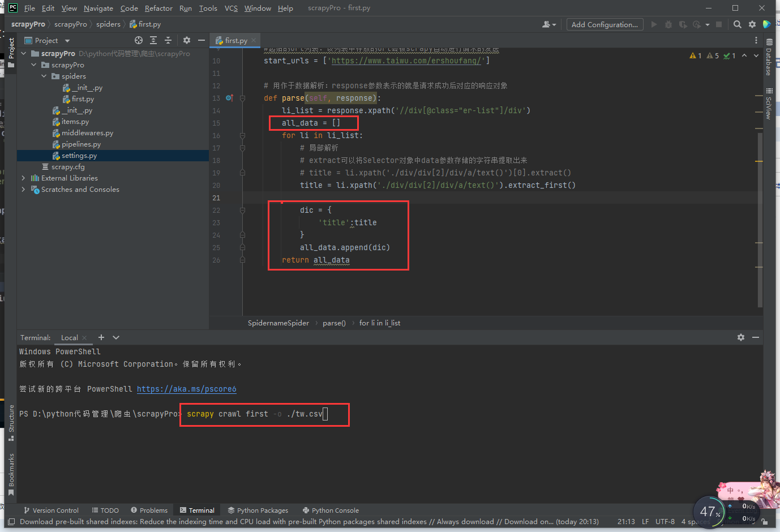780x532 pixels.
Task: Click the Debug bug icon in the toolbar
Action: pyautogui.click(x=668, y=24)
